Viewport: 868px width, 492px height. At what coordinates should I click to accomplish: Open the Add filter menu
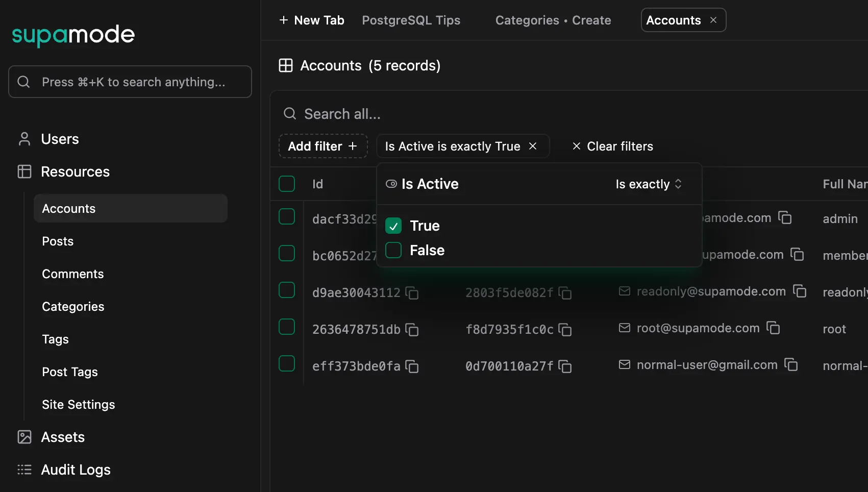point(323,146)
